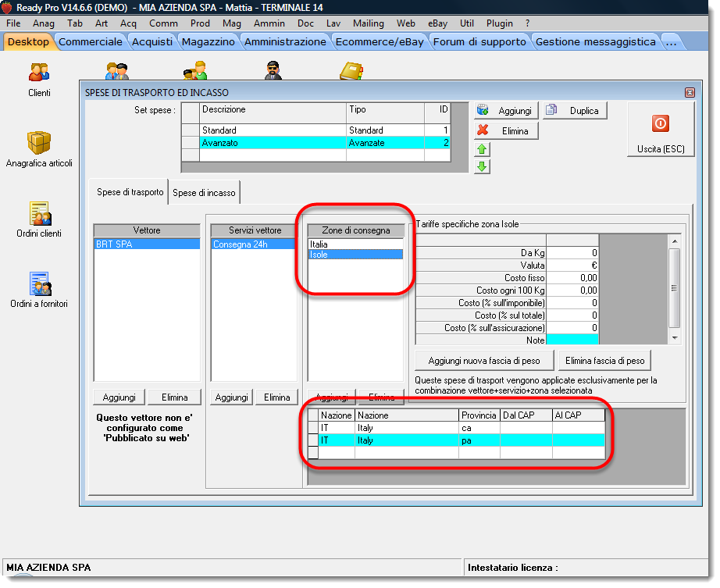
Task: Open the Mailing menu
Action: (x=369, y=23)
